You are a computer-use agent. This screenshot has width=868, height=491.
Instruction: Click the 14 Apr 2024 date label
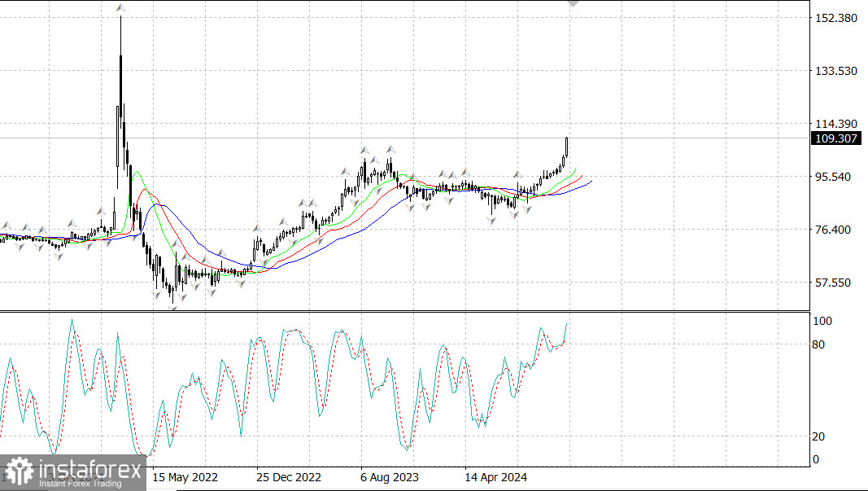[495, 477]
